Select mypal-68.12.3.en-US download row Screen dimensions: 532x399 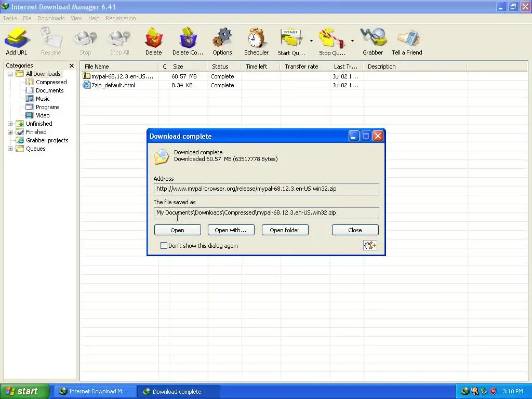pyautogui.click(x=304, y=76)
